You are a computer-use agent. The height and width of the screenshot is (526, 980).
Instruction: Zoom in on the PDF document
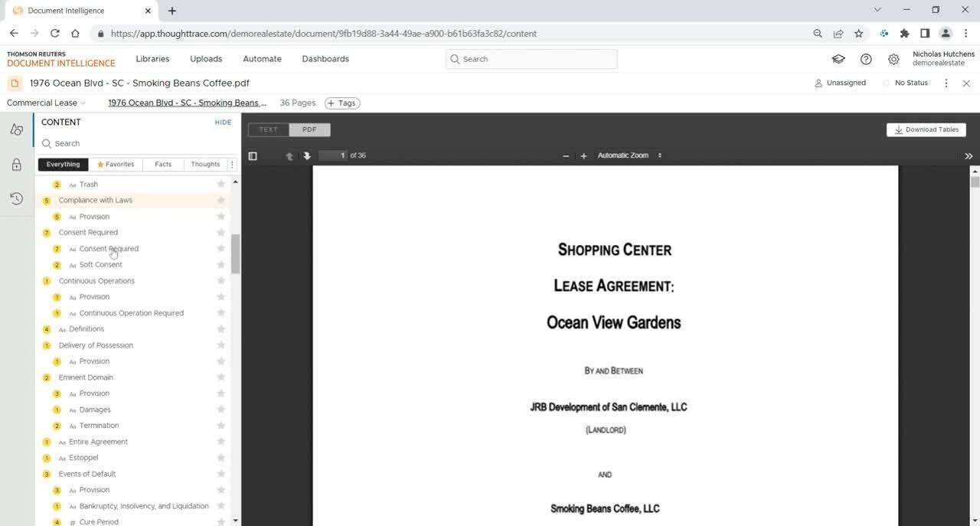(x=583, y=155)
